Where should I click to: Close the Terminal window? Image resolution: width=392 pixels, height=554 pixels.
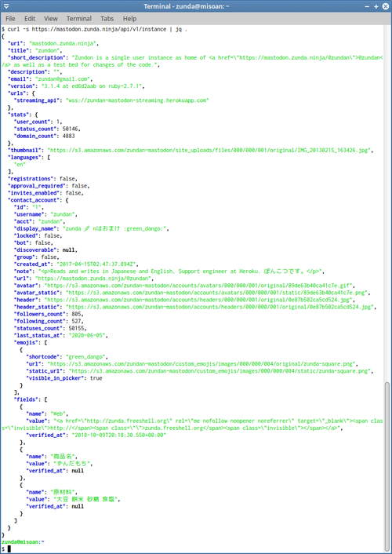tap(386, 6)
